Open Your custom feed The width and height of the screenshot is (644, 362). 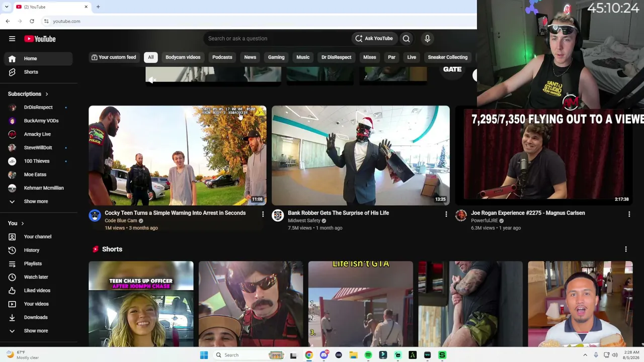tap(113, 57)
